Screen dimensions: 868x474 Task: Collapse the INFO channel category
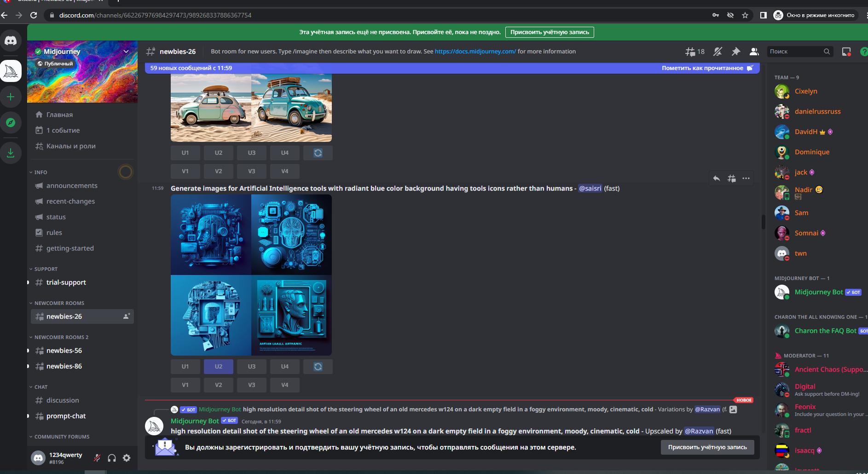41,172
